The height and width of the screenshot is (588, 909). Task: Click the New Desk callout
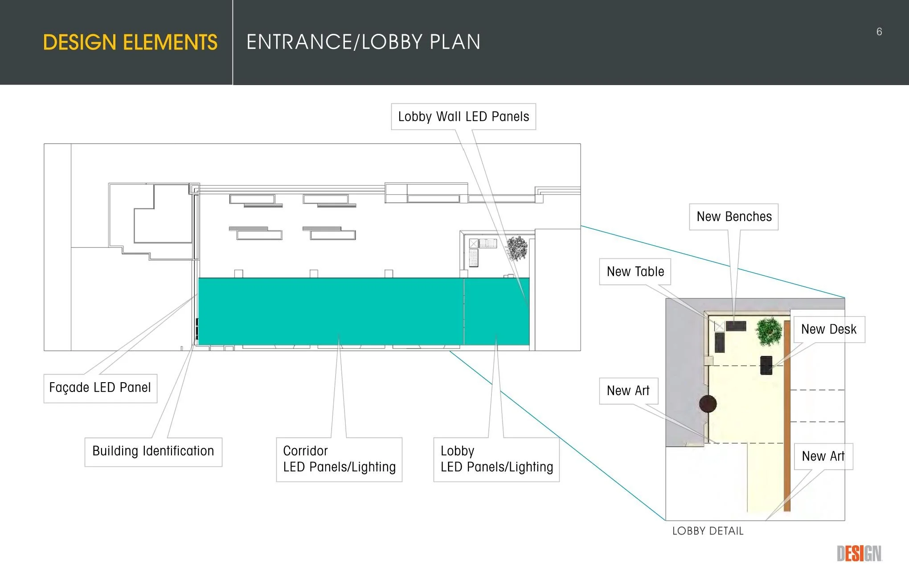[829, 329]
